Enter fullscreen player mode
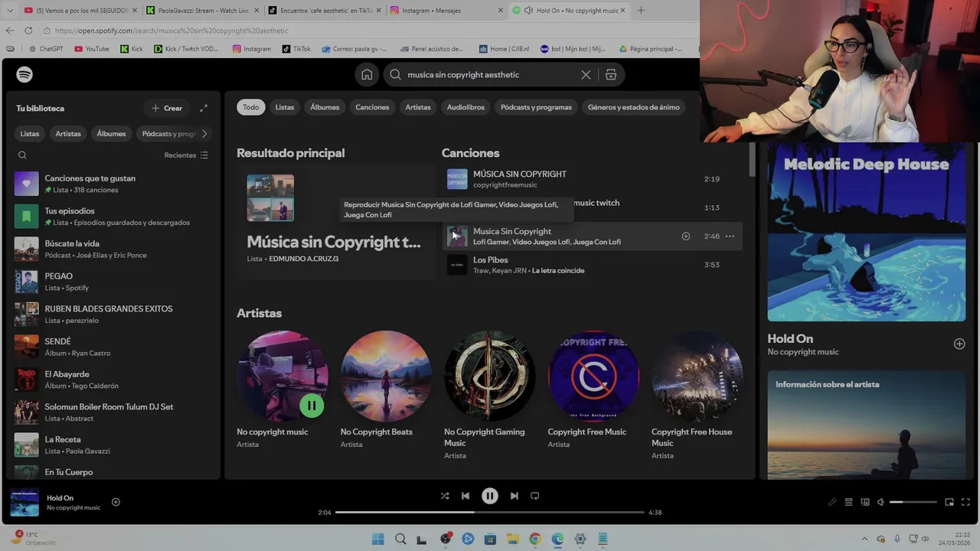980x551 pixels. pyautogui.click(x=966, y=502)
